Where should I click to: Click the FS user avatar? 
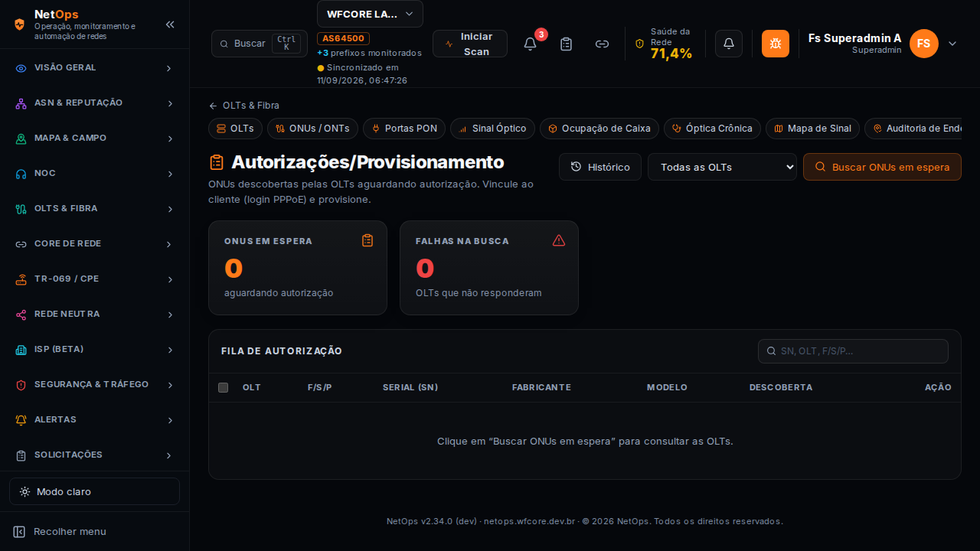click(x=924, y=44)
